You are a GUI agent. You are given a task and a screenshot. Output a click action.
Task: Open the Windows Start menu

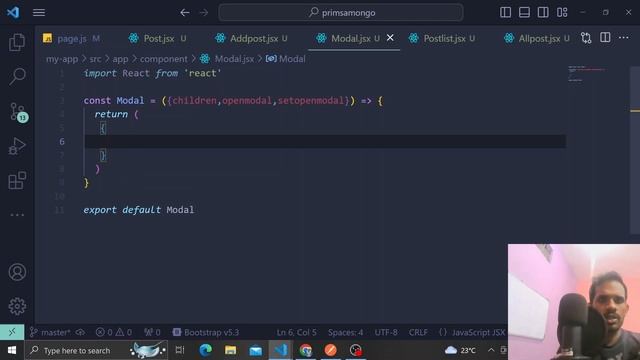[12, 350]
